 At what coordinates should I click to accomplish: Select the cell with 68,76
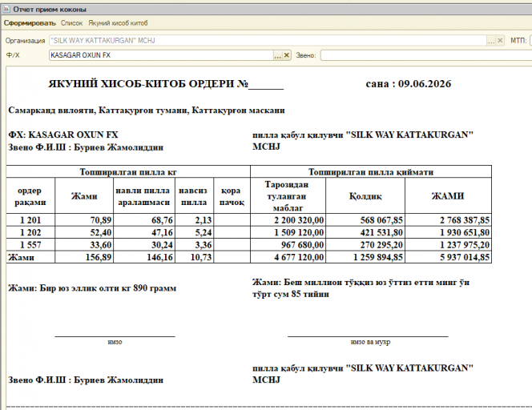click(144, 220)
